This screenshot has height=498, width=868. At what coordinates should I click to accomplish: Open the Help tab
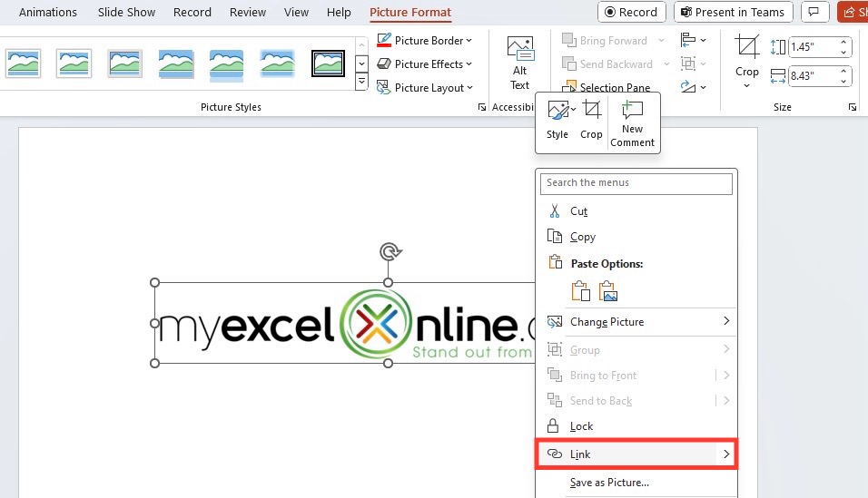pos(339,12)
